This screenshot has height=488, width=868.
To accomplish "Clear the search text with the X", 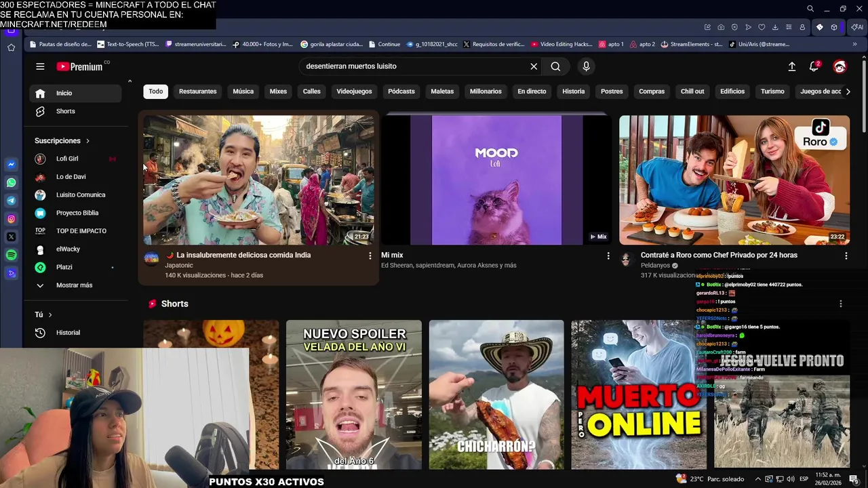I will pyautogui.click(x=534, y=66).
